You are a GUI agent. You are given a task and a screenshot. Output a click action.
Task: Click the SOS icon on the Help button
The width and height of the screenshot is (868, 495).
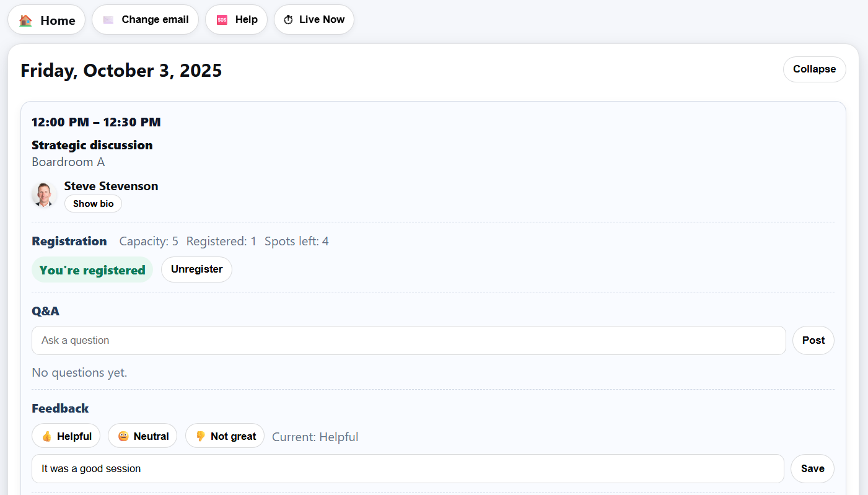(221, 19)
